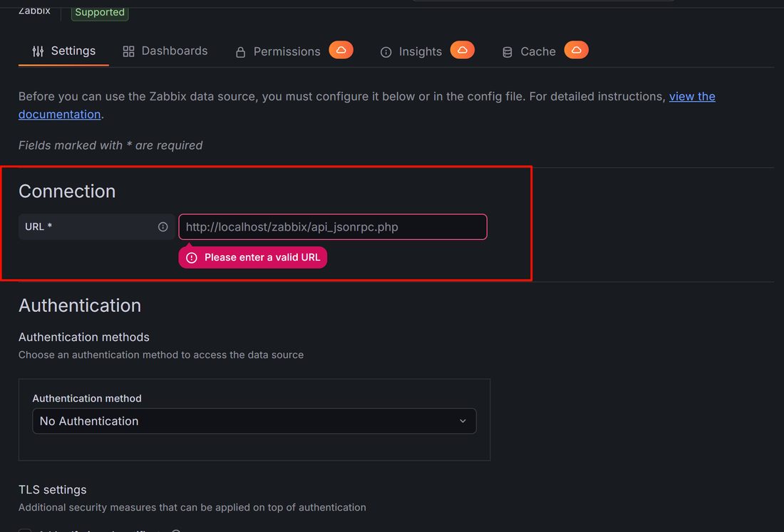Open the Permissions tab
Image resolution: width=784 pixels, height=532 pixels.
tap(278, 51)
